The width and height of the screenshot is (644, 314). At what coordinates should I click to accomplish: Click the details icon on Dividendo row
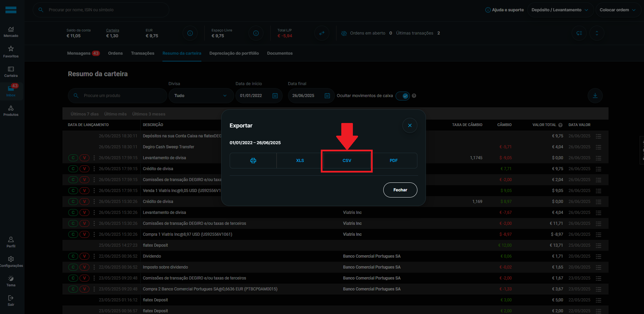[599, 256]
